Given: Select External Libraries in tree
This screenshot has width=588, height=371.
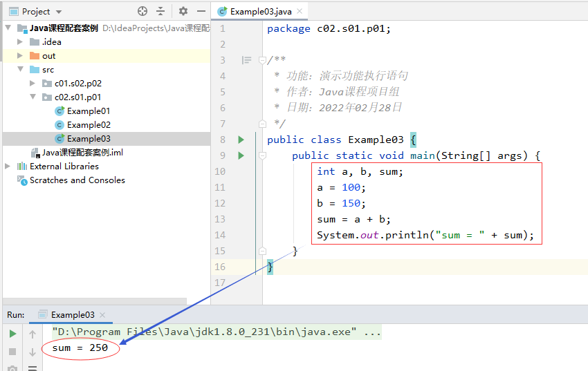Looking at the screenshot, I should [64, 167].
